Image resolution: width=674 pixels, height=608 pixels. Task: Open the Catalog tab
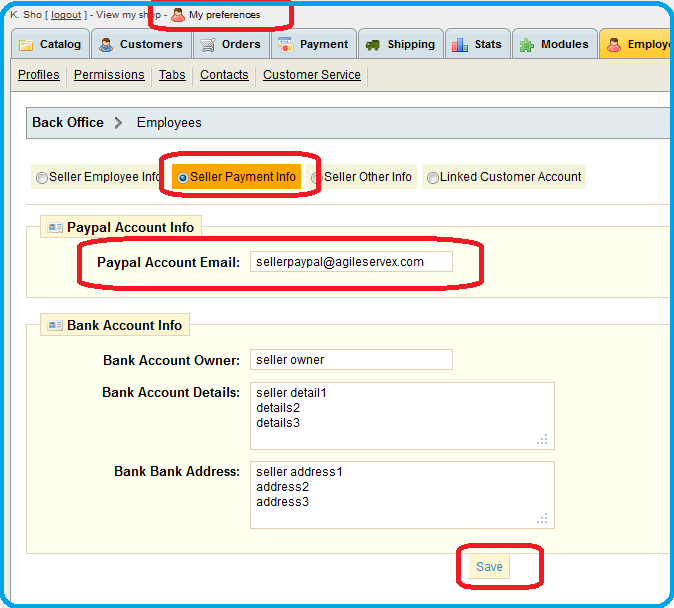(50, 44)
